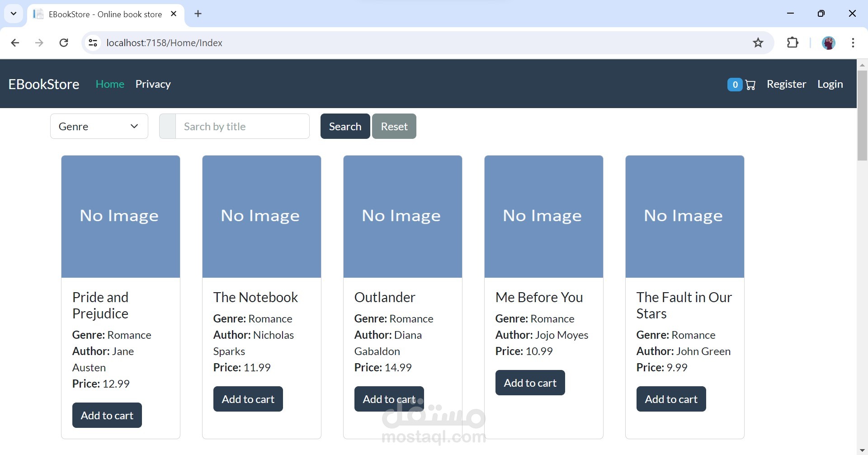Click The Notebook title text
868x455 pixels.
click(255, 297)
